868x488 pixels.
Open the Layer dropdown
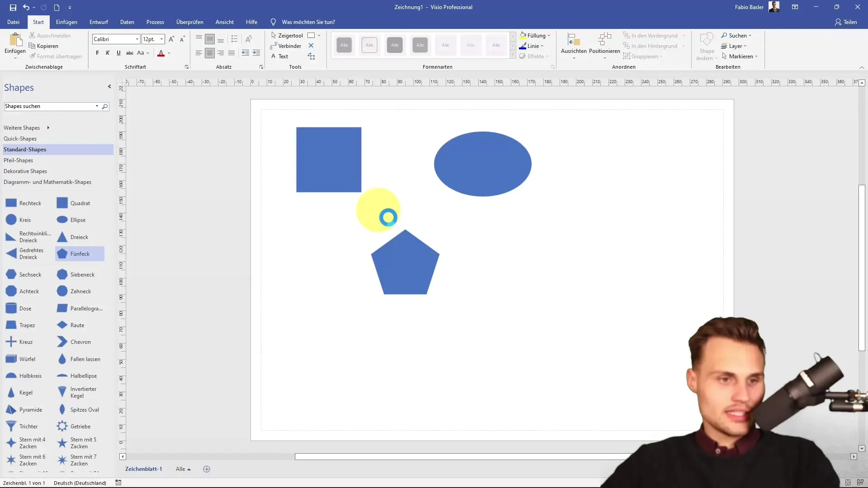click(733, 46)
